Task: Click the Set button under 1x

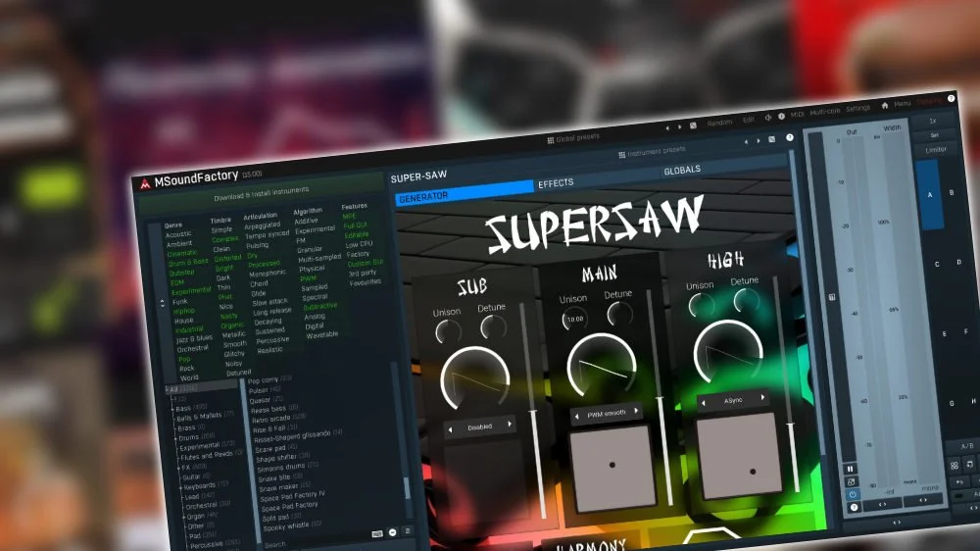Action: tap(934, 135)
